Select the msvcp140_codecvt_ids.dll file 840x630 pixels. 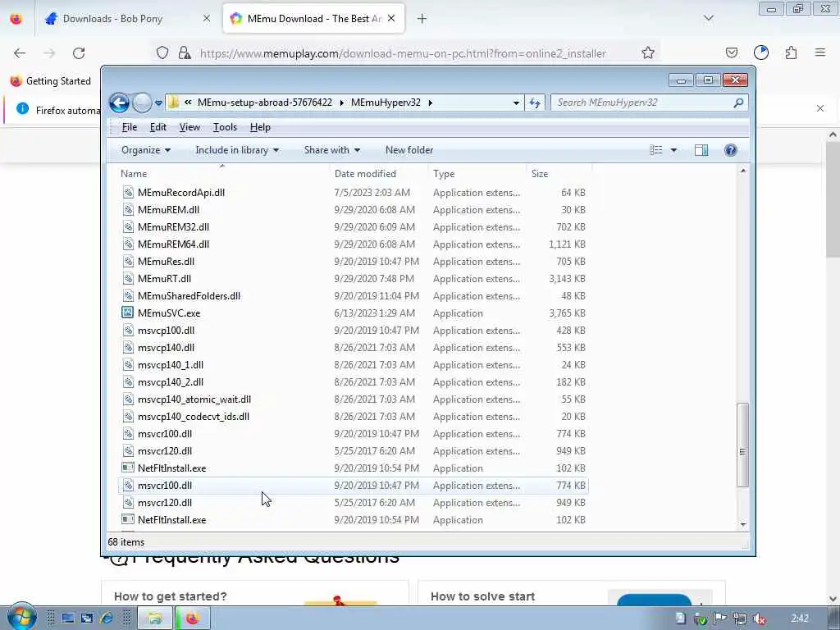tap(353, 416)
